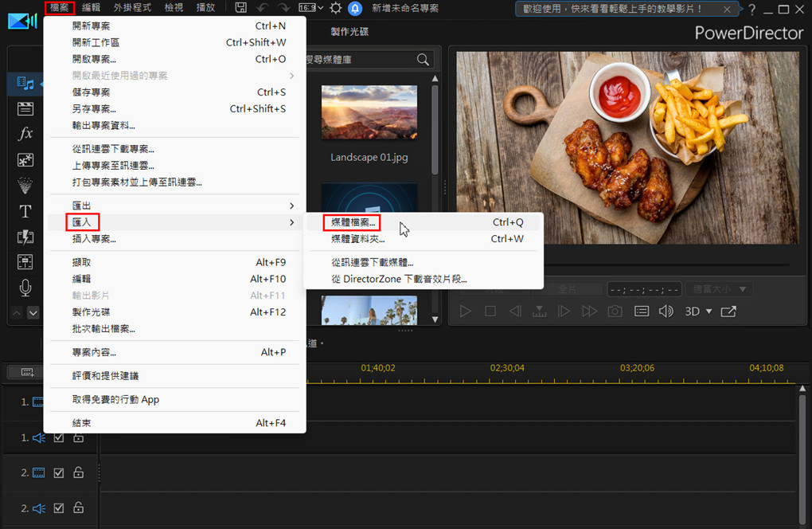
Task: Click the preview volume speaker icon
Action: click(666, 312)
